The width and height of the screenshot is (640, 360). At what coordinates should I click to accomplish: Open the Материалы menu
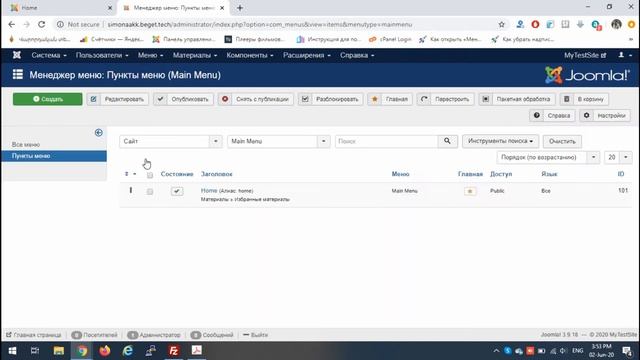pos(195,55)
